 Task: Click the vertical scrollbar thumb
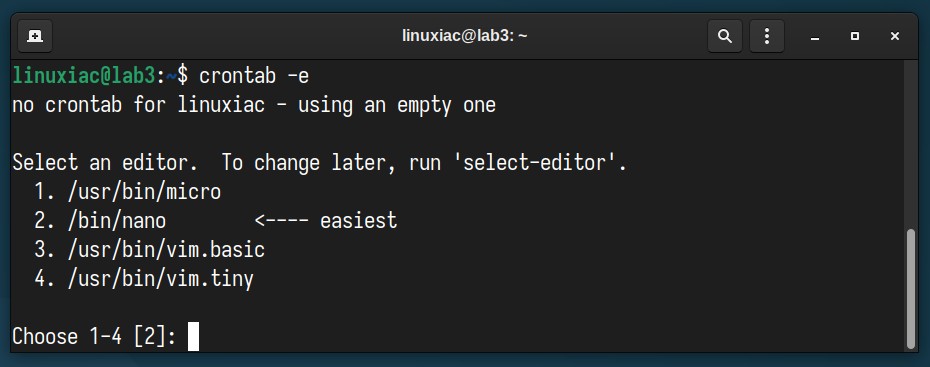tap(912, 289)
